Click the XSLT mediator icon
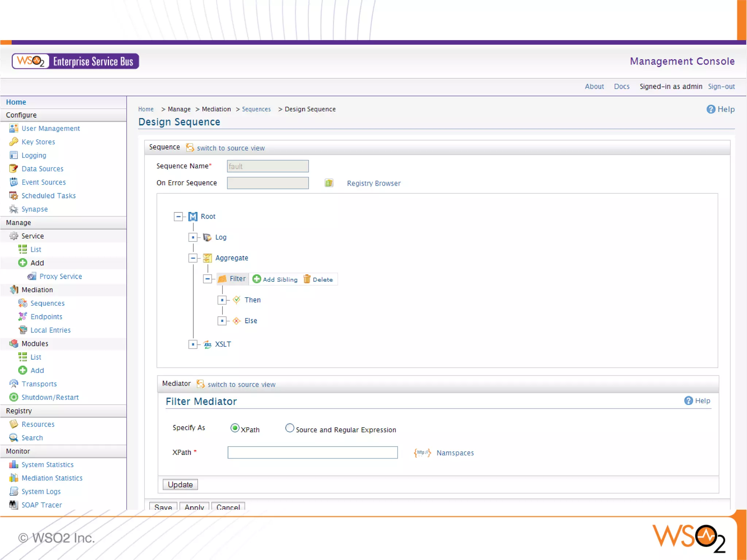The height and width of the screenshot is (560, 747). [207, 344]
